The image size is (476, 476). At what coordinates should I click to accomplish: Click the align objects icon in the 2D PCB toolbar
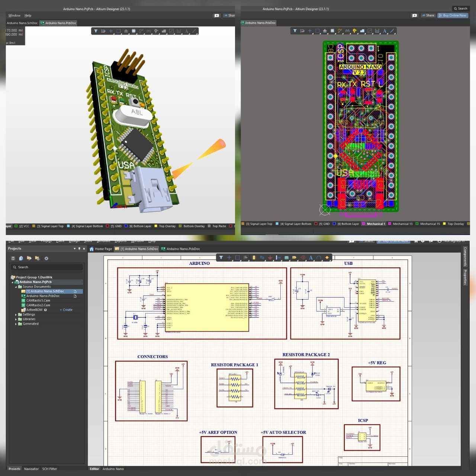[325, 31]
